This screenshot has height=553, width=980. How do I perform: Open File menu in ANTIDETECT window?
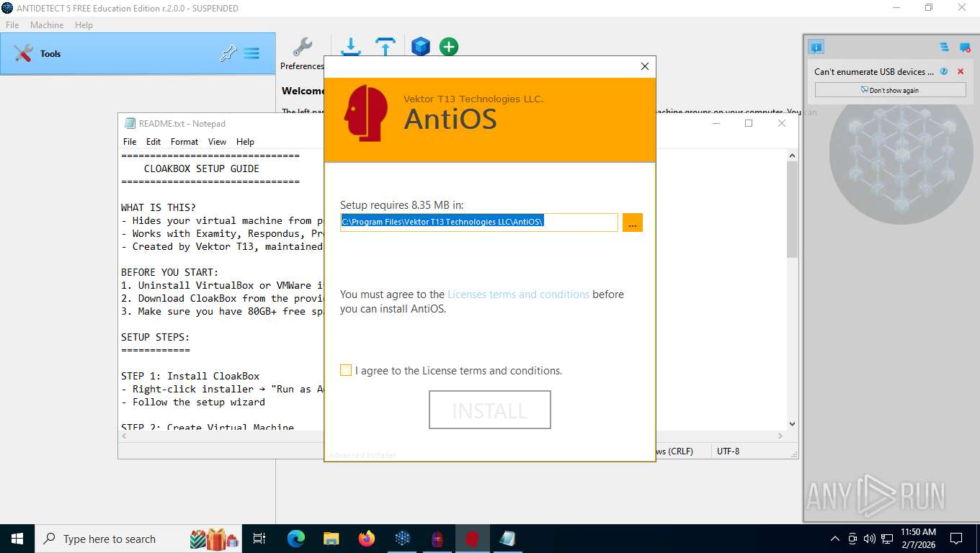[x=12, y=24]
